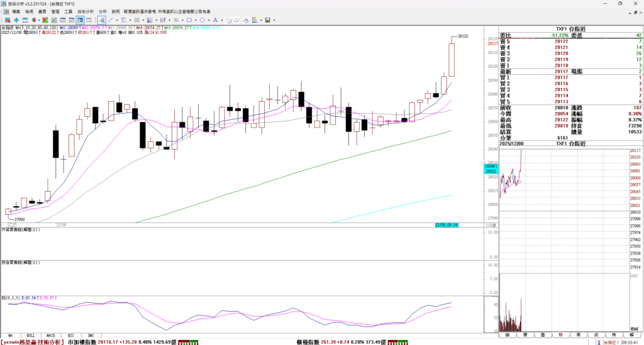Click the eraser tool in toolbar
The height and width of the screenshot is (345, 644).
pyautogui.click(x=236, y=20)
